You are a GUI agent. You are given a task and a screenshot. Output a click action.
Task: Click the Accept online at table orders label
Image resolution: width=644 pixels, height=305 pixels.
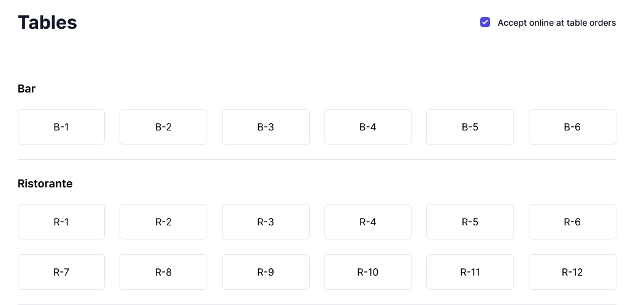coord(556,23)
